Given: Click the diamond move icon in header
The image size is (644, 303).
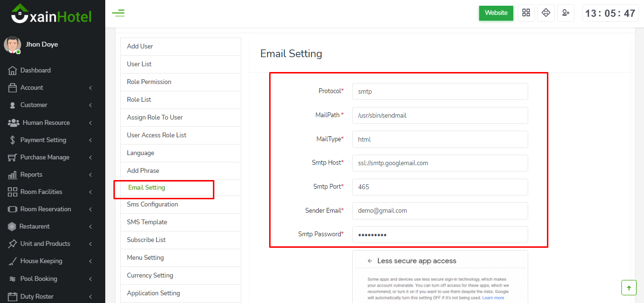Looking at the screenshot, I should point(545,13).
